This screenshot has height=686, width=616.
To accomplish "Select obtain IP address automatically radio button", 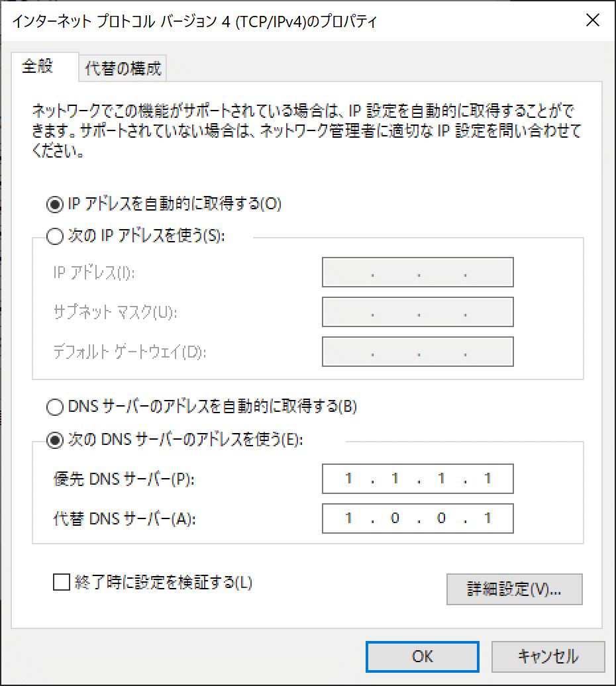I will [54, 205].
